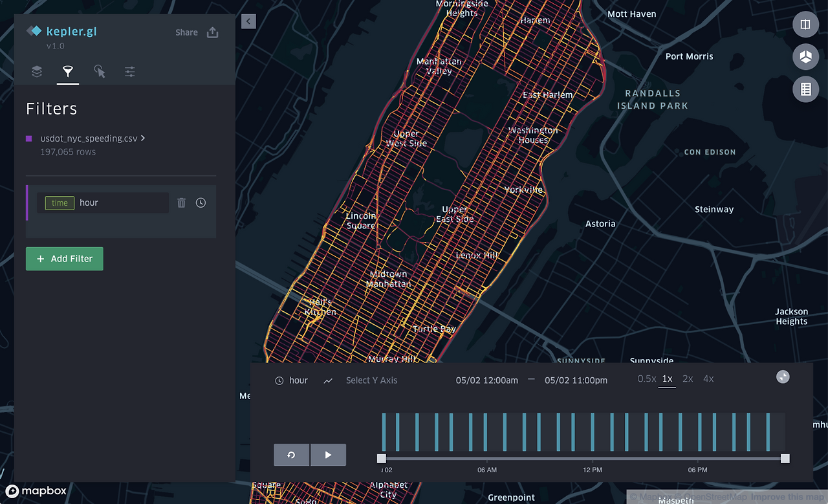Click the Upper East Side label
This screenshot has width=828, height=504.
point(455,214)
